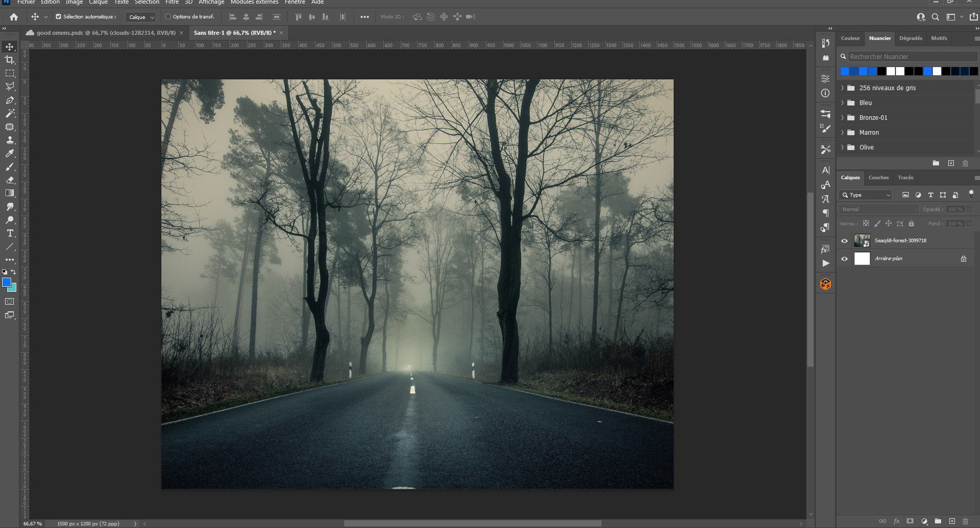Switch to the good omens.psdc document tab
This screenshot has height=528, width=980.
point(105,33)
